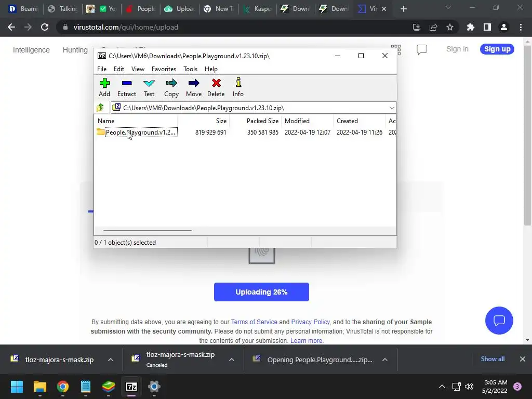This screenshot has height=399, width=532.
Task: Open Chrome three-dot menu
Action: [x=521, y=27]
